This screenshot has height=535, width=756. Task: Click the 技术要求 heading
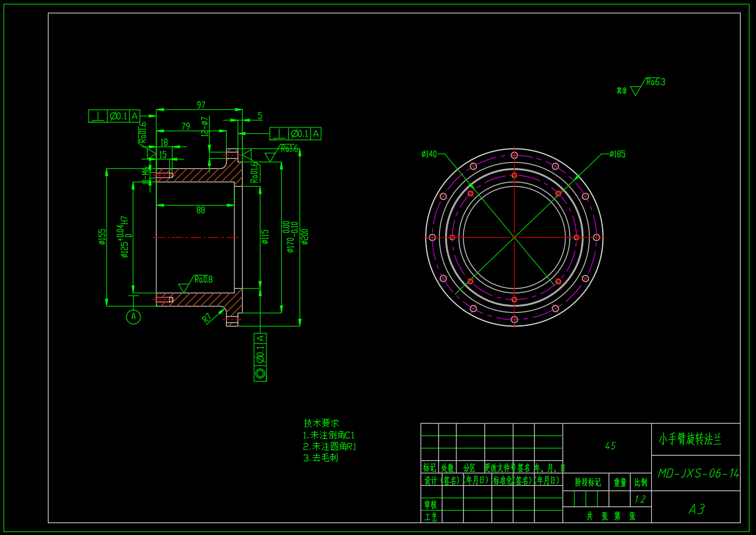coord(321,424)
